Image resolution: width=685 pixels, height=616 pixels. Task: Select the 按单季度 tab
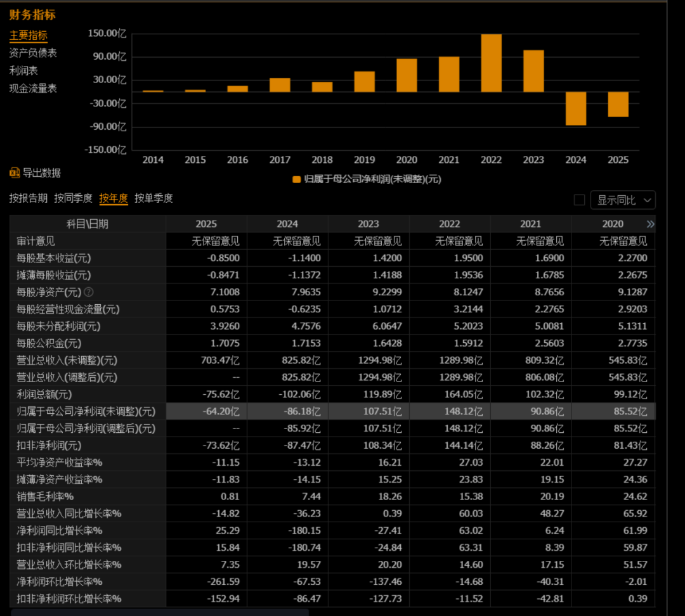pyautogui.click(x=153, y=198)
